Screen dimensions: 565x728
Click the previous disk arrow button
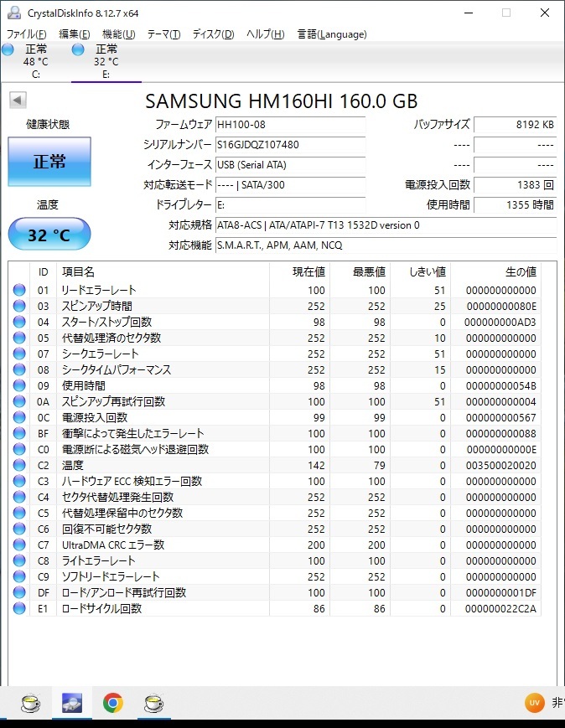(18, 101)
